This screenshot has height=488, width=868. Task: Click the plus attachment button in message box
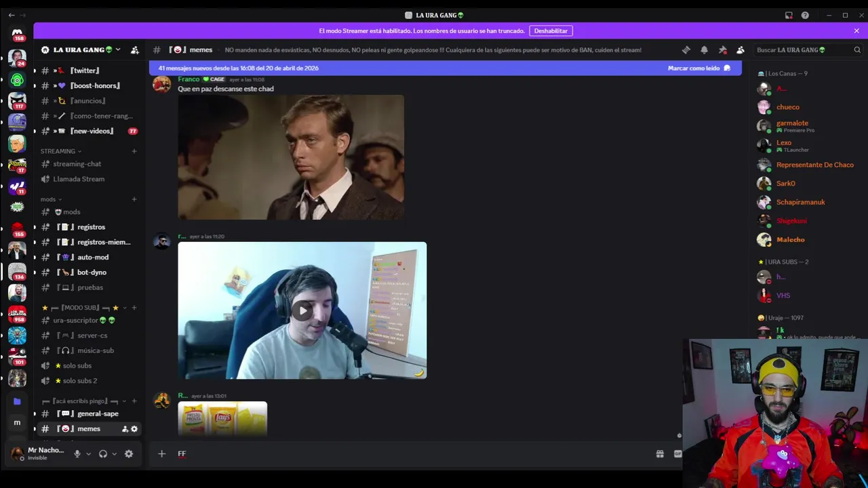pyautogui.click(x=161, y=454)
